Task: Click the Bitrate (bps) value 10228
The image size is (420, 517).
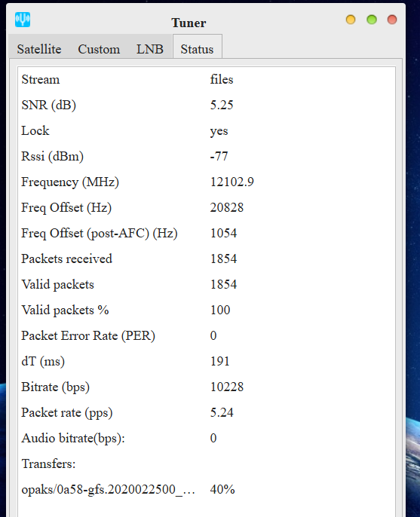Action: (x=227, y=387)
